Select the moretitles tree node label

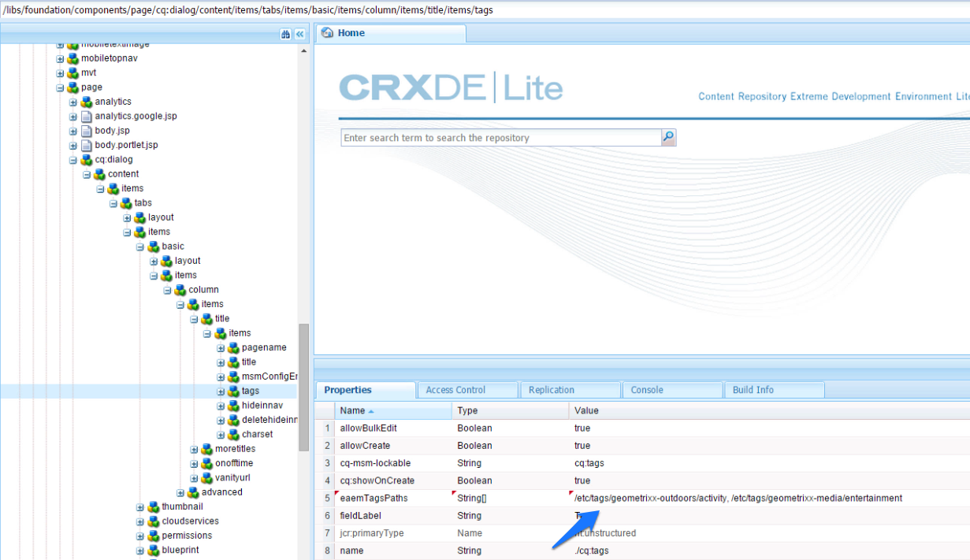click(x=235, y=449)
